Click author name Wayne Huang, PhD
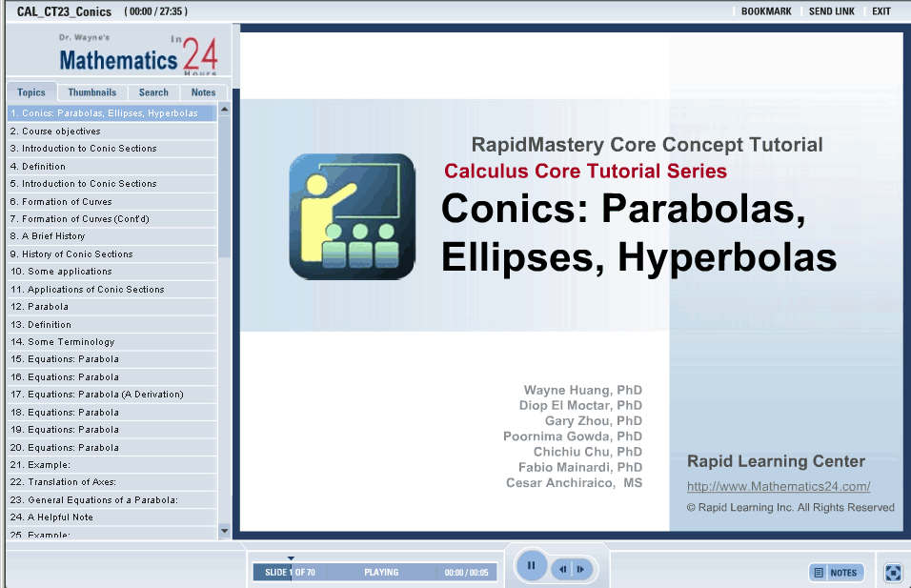Screen dimensions: 911x588 pos(583,390)
